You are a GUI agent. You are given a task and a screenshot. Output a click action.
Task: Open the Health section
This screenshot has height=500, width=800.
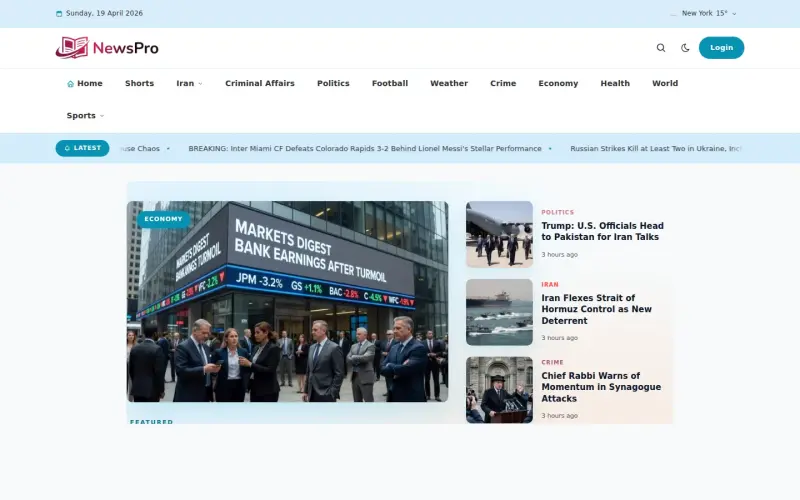(x=615, y=83)
